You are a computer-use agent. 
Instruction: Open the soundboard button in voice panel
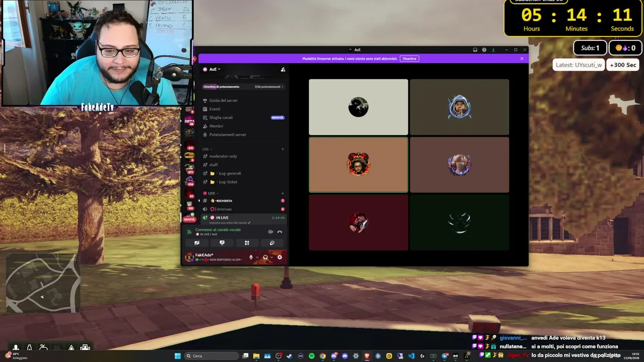coord(272,243)
